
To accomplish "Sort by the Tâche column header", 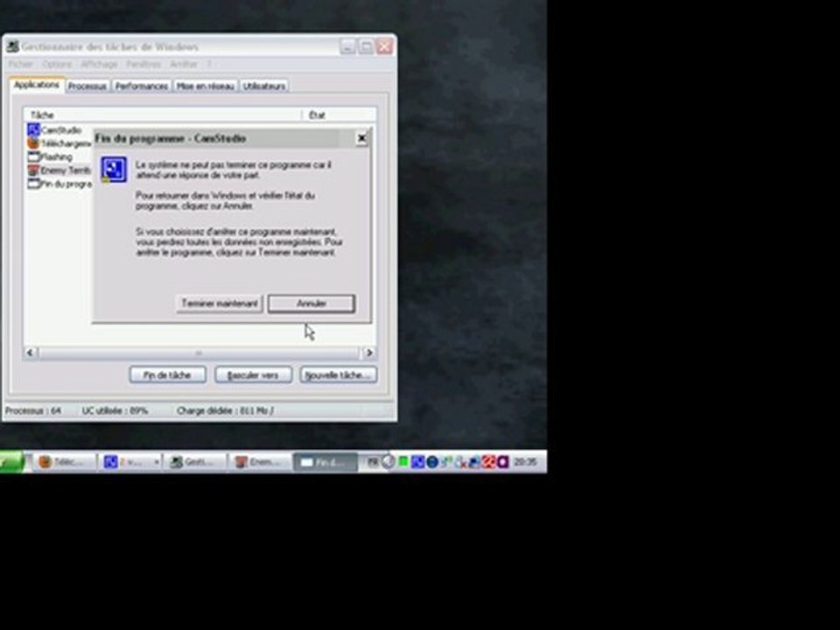I will click(x=163, y=115).
